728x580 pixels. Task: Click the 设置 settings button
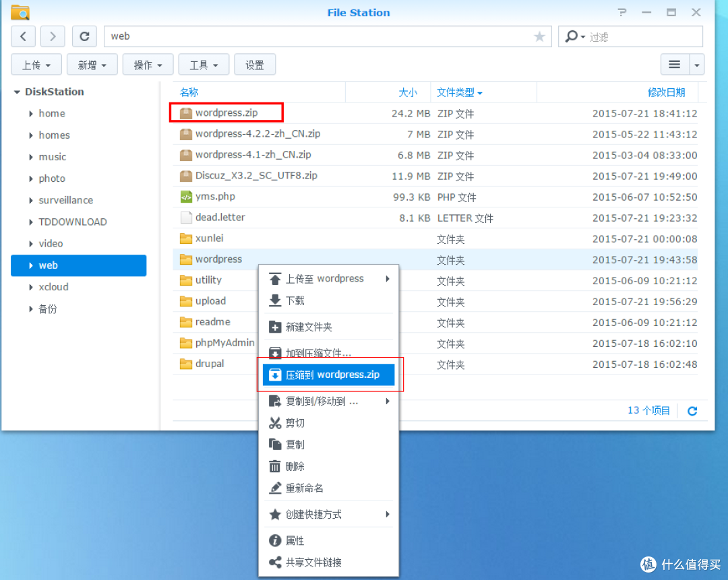(x=254, y=65)
